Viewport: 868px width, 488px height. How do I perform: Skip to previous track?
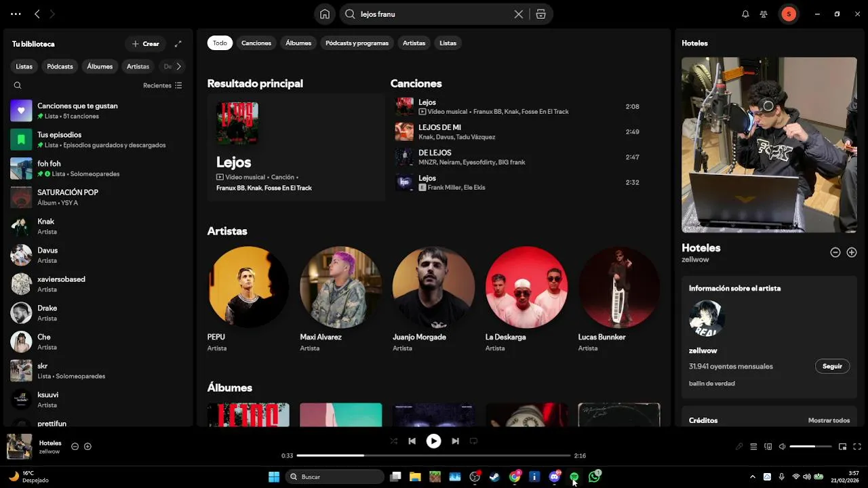412,441
